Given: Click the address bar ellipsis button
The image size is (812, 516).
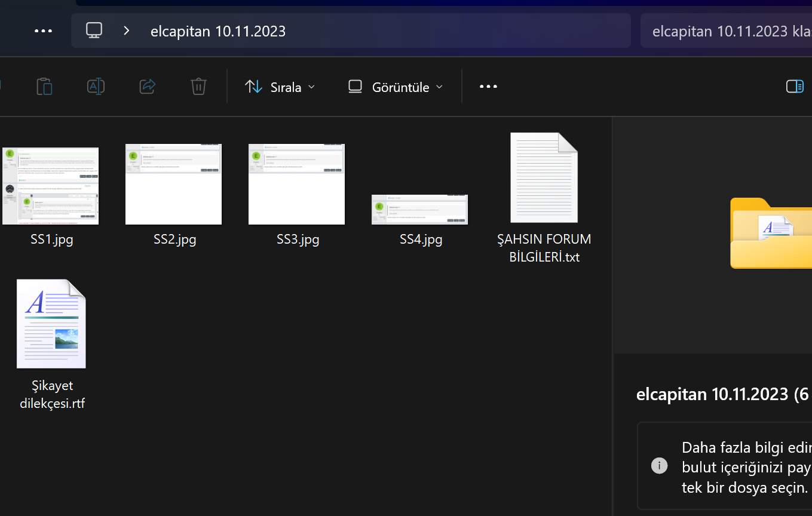Looking at the screenshot, I should coord(44,30).
